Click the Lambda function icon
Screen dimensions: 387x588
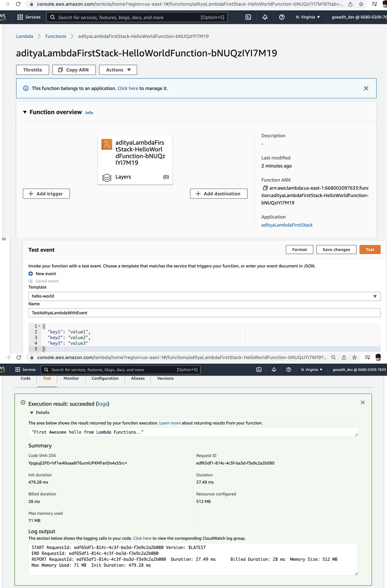point(107,144)
